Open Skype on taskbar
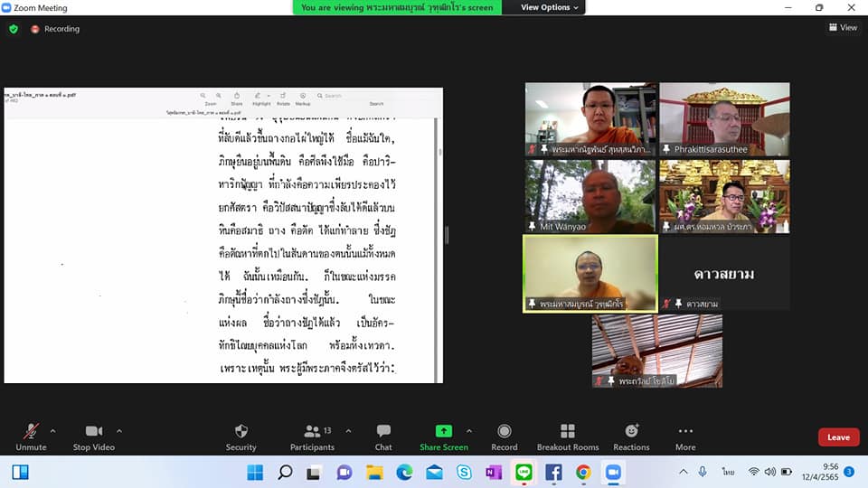 pyautogui.click(x=464, y=473)
